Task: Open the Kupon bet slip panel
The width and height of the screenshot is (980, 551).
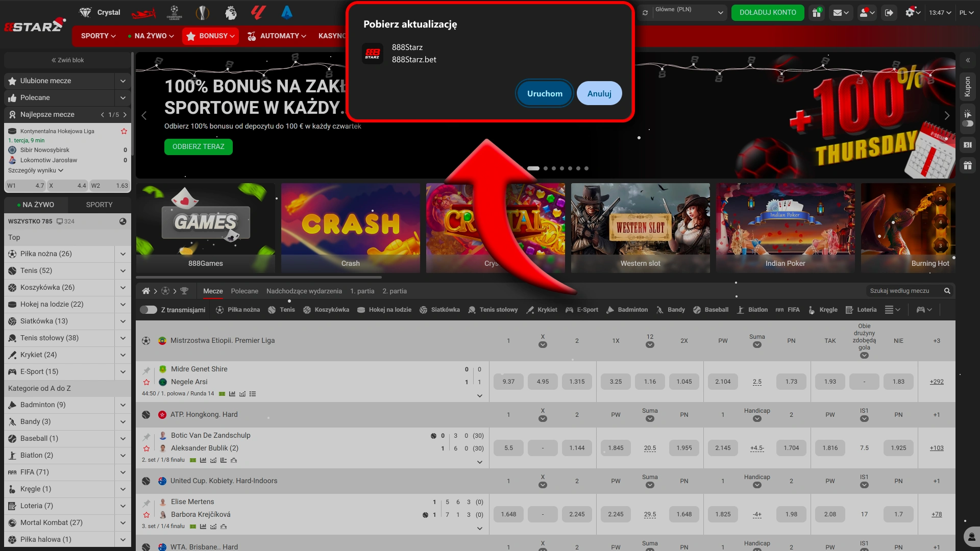Action: [x=968, y=87]
